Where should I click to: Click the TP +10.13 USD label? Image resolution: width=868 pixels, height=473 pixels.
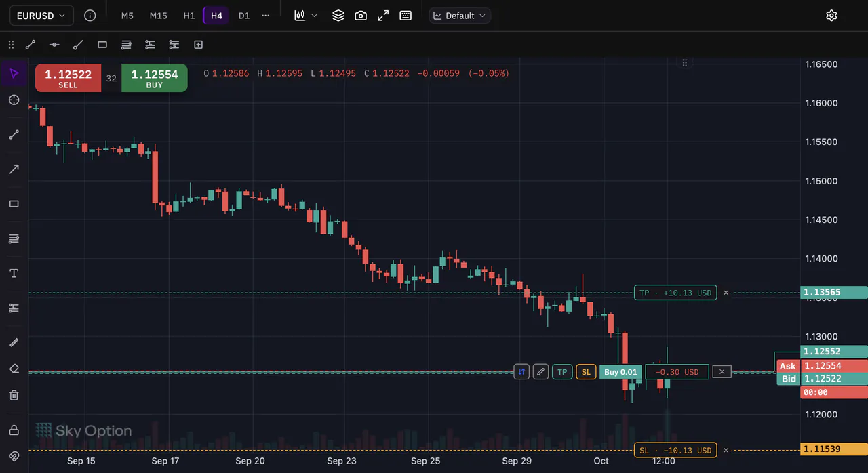(675, 293)
